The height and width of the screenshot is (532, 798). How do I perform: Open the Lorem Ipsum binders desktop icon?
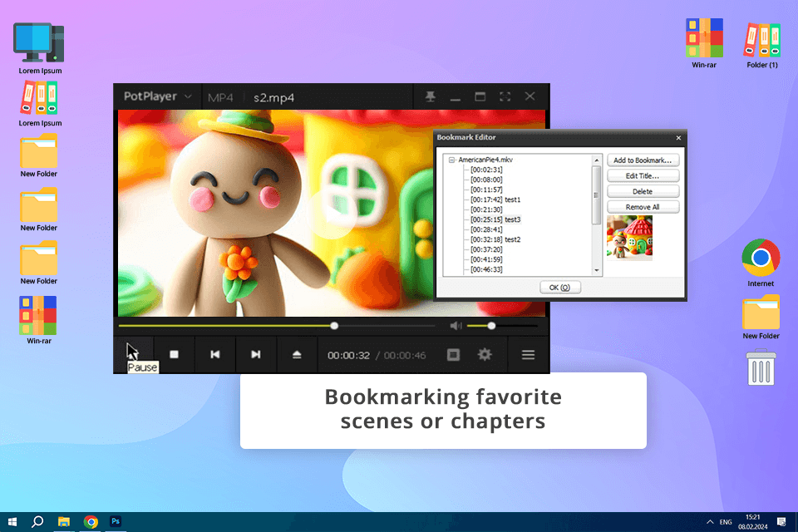[40, 105]
